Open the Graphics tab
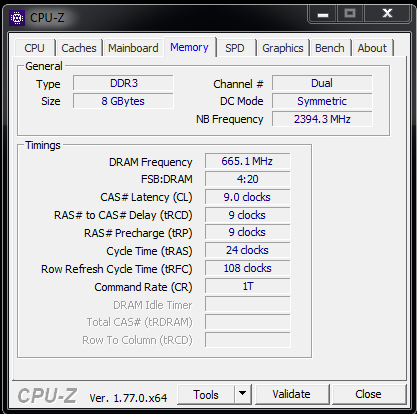Screen dimensions: 417x414 tap(283, 48)
